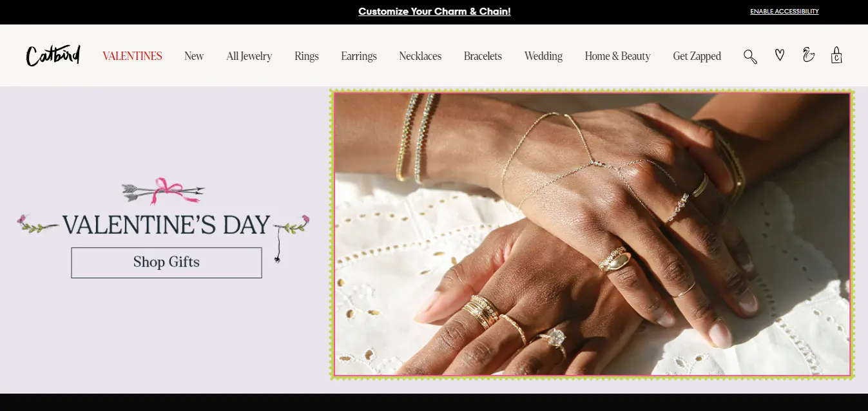Screen dimensions: 868x411
Task: Go to Earrings category
Action: point(359,56)
